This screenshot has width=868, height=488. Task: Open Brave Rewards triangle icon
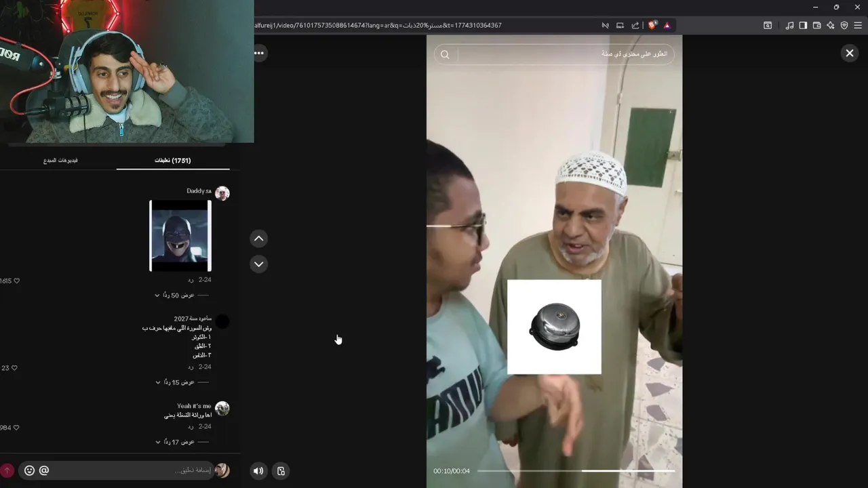click(x=667, y=25)
